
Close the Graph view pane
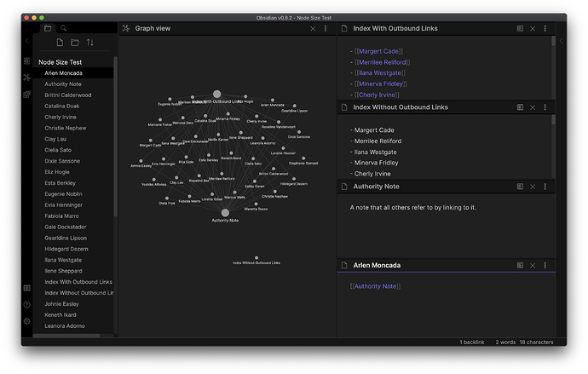pos(313,28)
